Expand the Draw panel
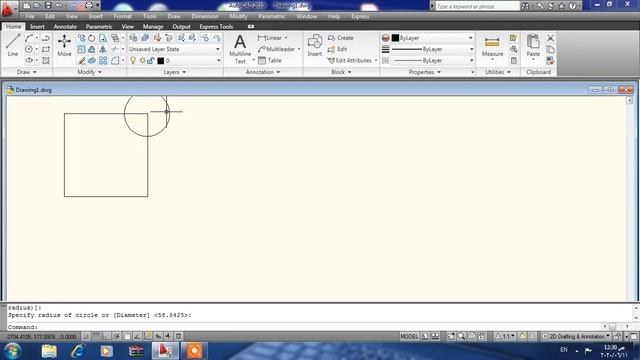This screenshot has height=360, width=640. pyautogui.click(x=27, y=72)
